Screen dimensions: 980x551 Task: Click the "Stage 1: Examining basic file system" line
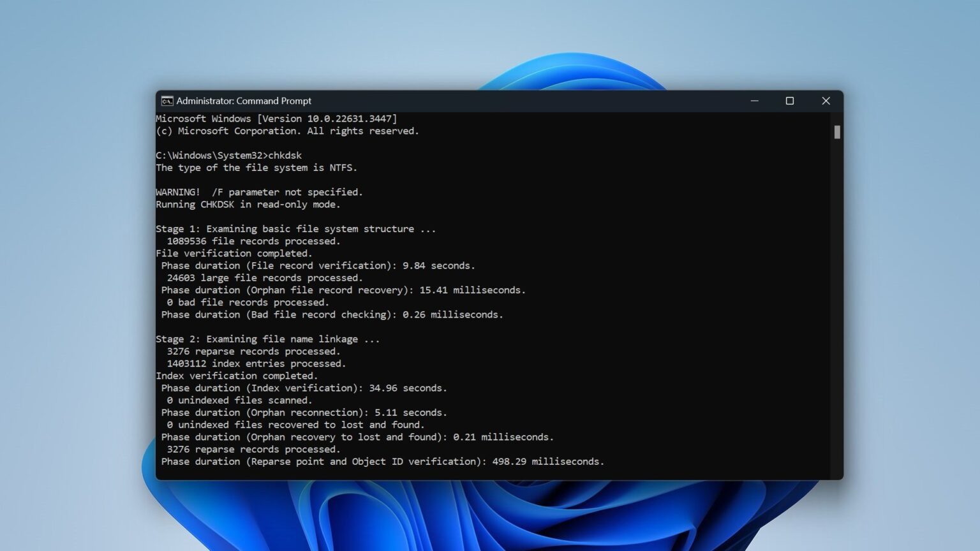tap(295, 229)
